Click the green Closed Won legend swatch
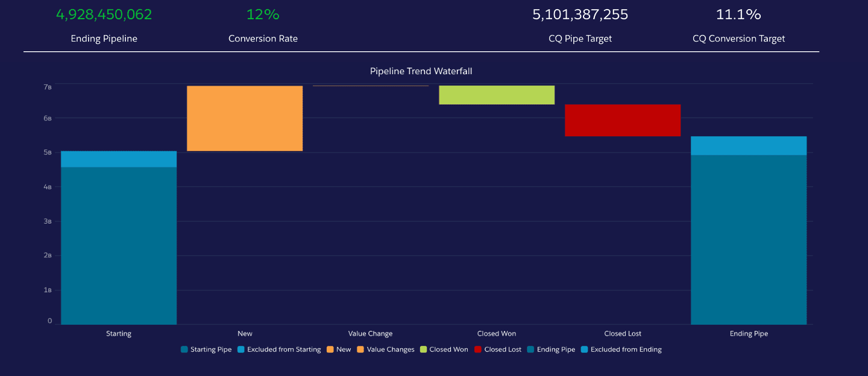The width and height of the screenshot is (868, 376). click(424, 349)
